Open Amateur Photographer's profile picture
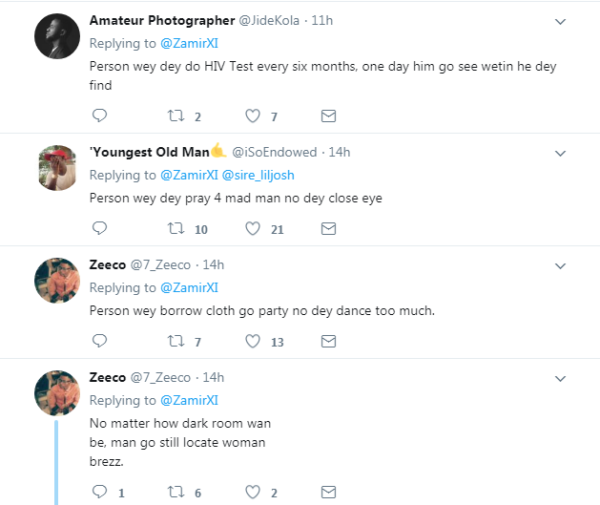The height and width of the screenshot is (505, 600). coord(57,39)
